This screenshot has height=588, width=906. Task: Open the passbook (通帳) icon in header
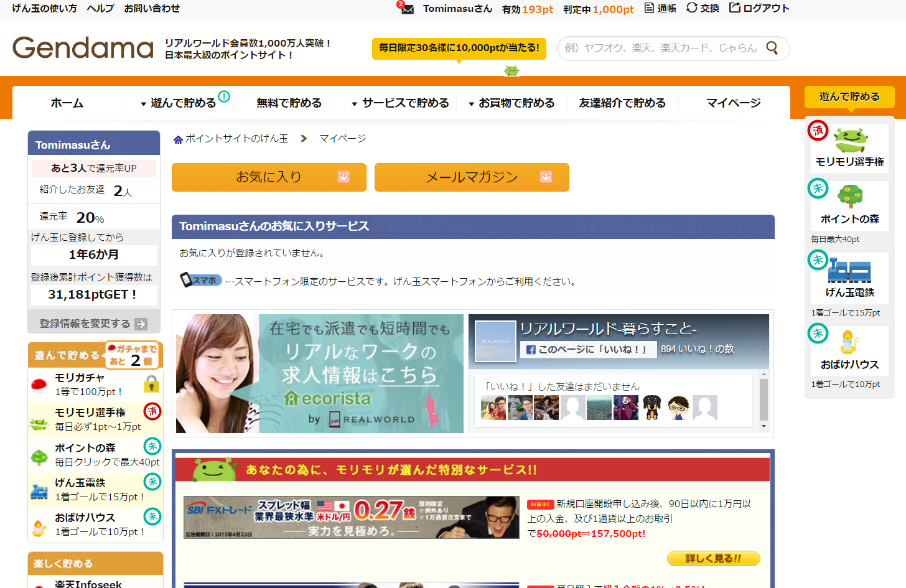649,8
